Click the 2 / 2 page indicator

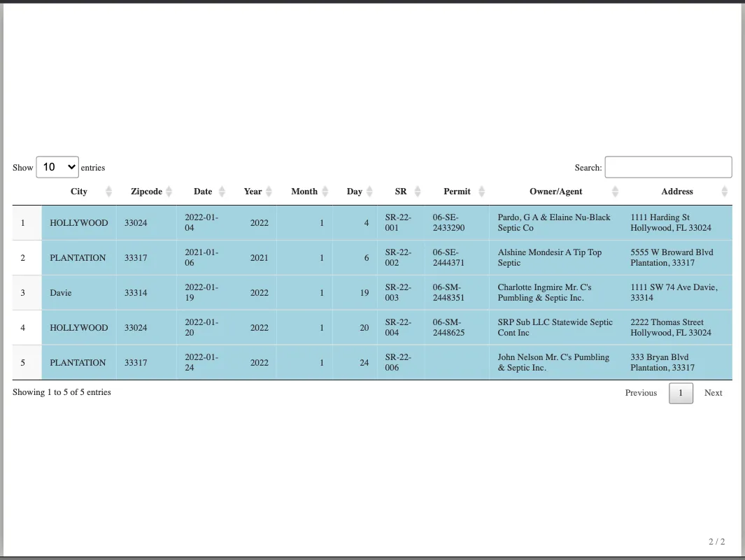coord(716,542)
